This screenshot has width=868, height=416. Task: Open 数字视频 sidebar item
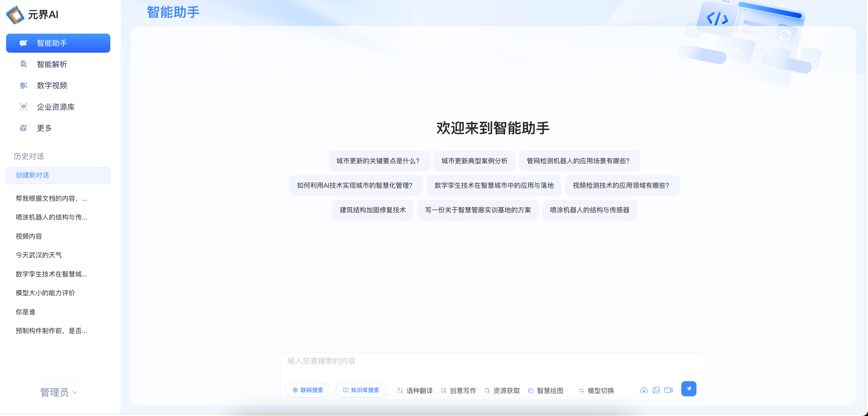tap(52, 85)
